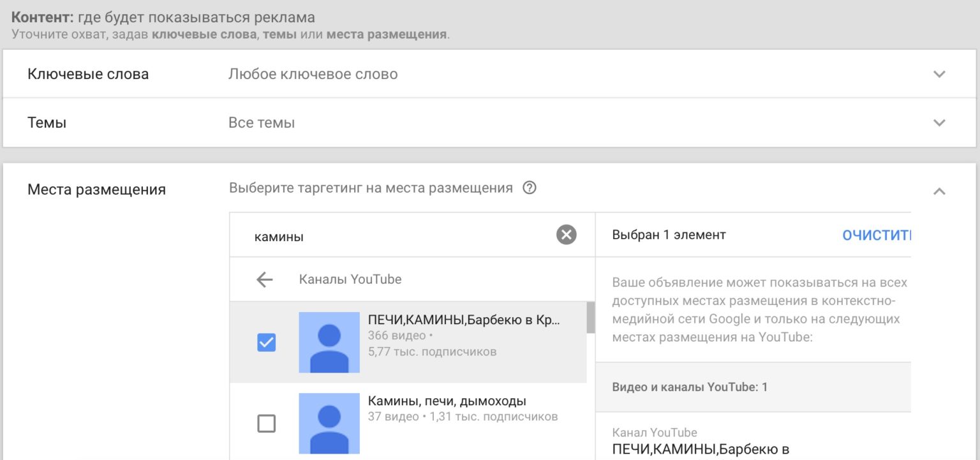Click the 5,77 тыс. подписчиков text
Viewport: 980px width, 460px height.
[x=432, y=352]
